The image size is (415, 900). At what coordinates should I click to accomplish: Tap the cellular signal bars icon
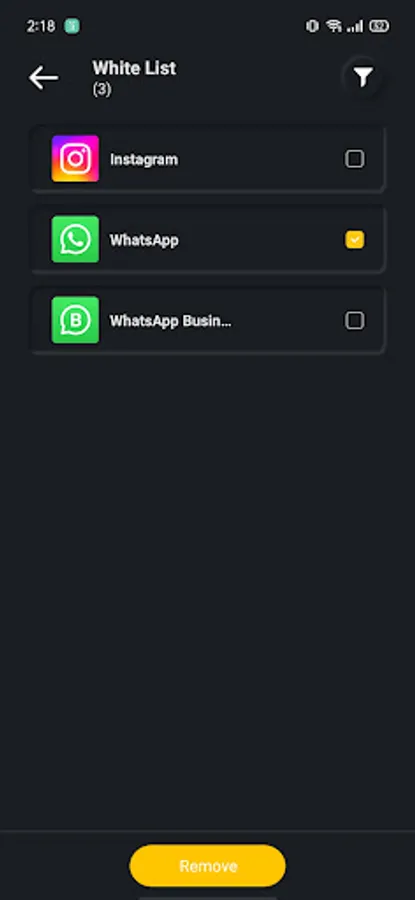pos(355,26)
